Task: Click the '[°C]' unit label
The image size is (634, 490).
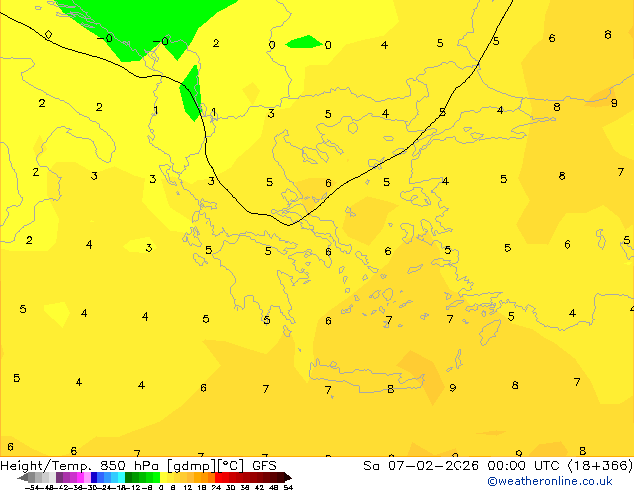Action: point(231,466)
